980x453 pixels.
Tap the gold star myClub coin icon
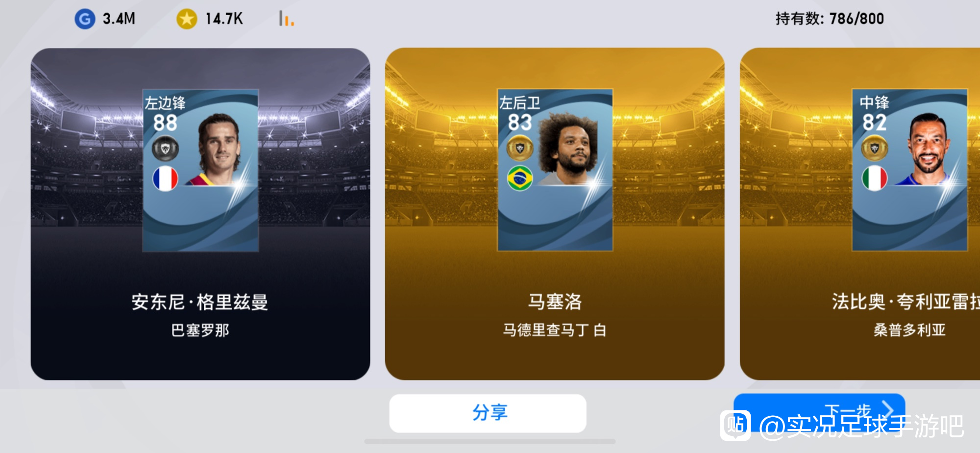(x=187, y=19)
